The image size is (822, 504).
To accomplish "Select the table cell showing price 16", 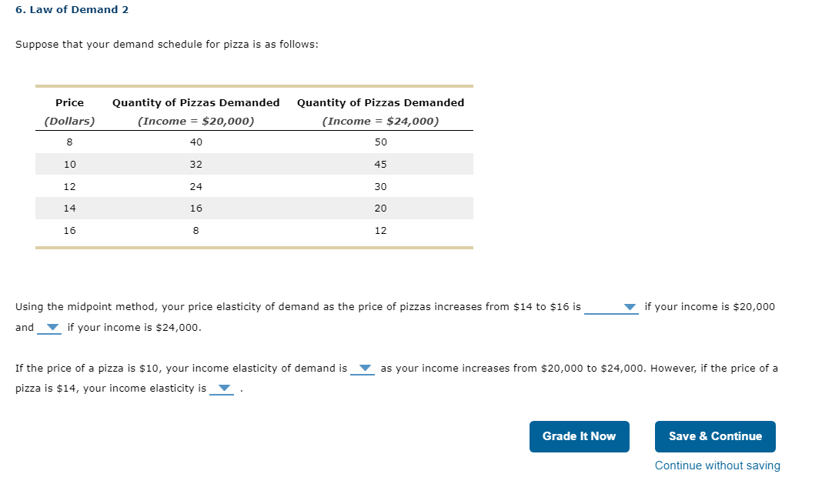I will (69, 229).
